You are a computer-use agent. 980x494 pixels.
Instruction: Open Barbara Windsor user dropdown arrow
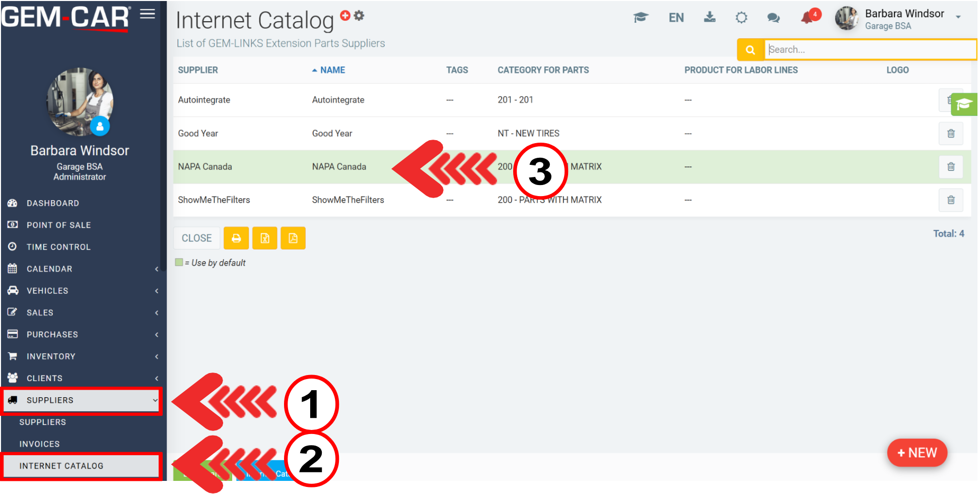point(958,17)
